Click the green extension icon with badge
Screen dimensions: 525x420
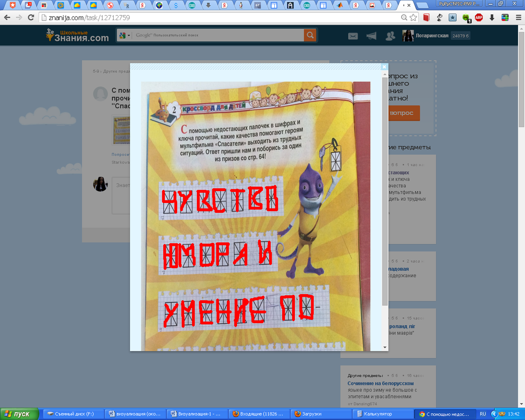click(466, 18)
